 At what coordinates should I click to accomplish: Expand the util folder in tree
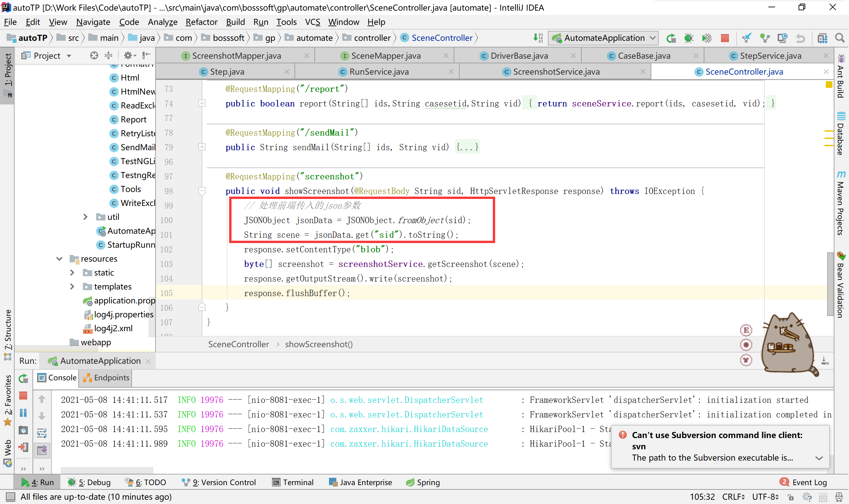[x=86, y=217]
